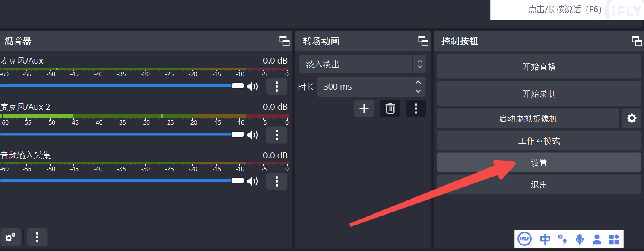Open the 淡入淡出 transition dropdown
This screenshot has width=644, height=251.
(x=362, y=64)
